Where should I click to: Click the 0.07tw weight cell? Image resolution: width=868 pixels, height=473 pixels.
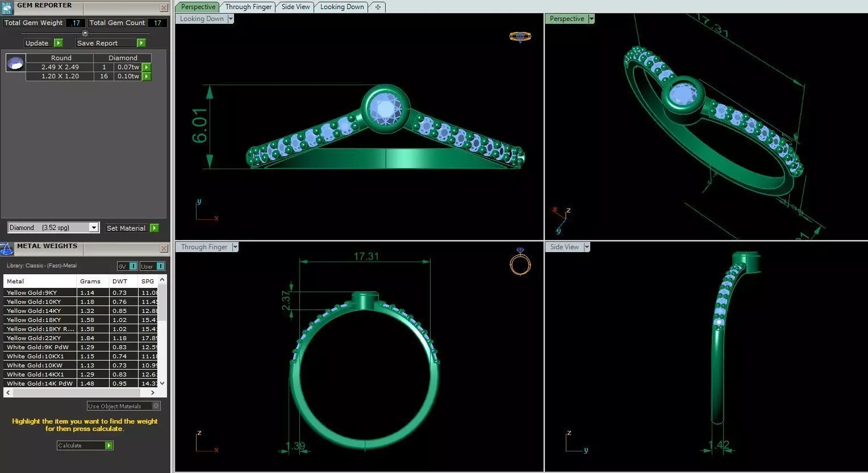click(128, 67)
